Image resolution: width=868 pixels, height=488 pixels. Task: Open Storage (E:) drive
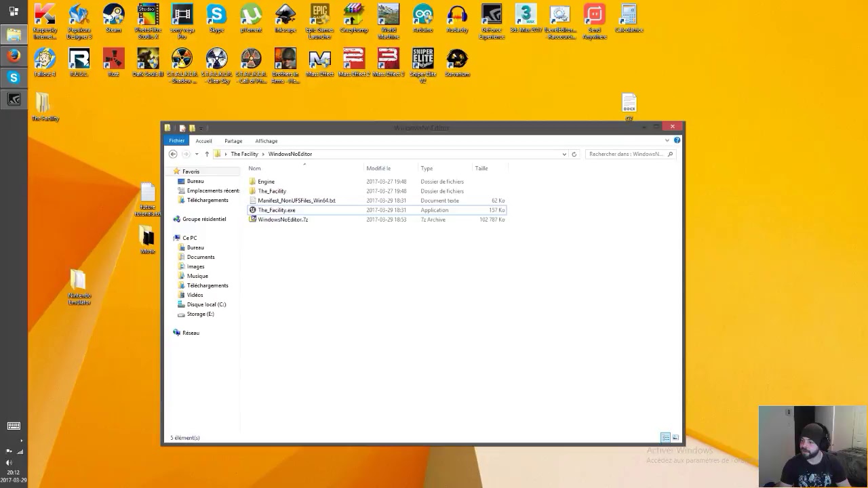tap(200, 314)
